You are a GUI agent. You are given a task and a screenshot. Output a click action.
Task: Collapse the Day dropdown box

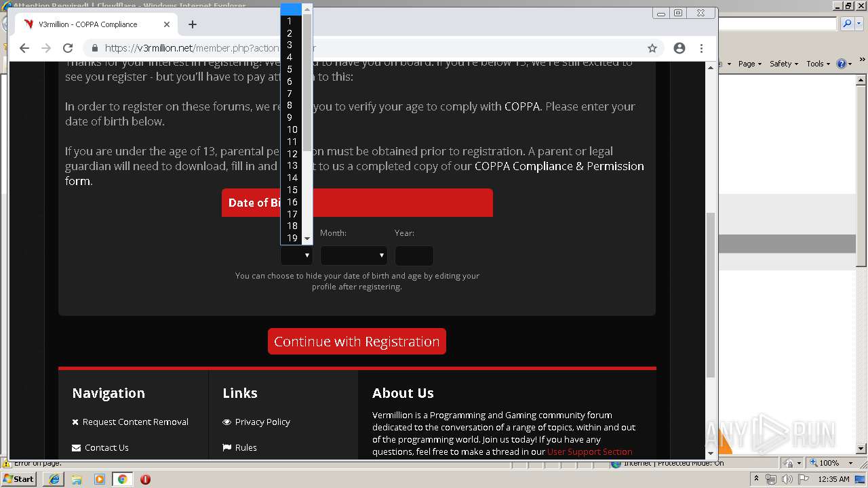coord(296,256)
